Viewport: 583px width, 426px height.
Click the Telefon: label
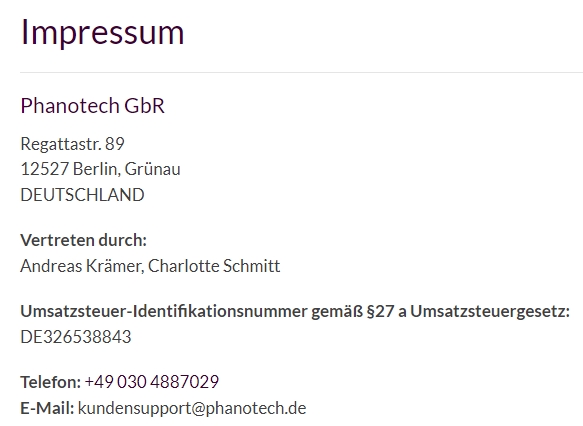point(51,382)
